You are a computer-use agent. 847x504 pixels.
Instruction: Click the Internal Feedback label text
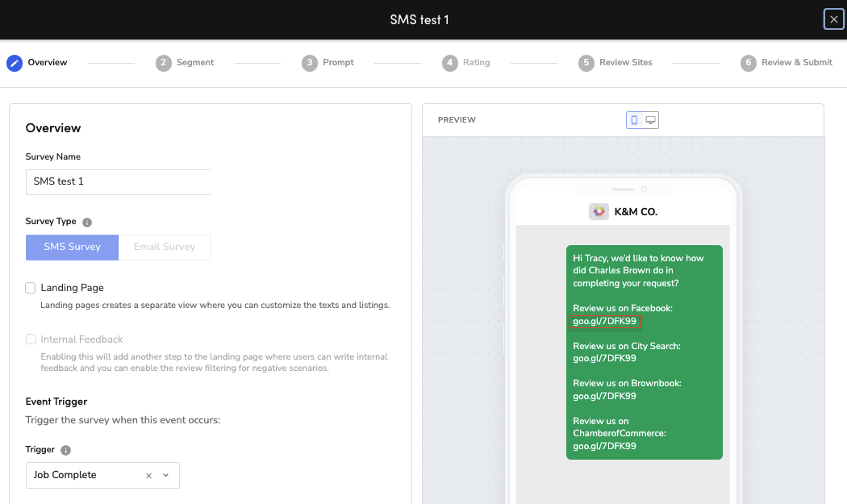click(81, 339)
